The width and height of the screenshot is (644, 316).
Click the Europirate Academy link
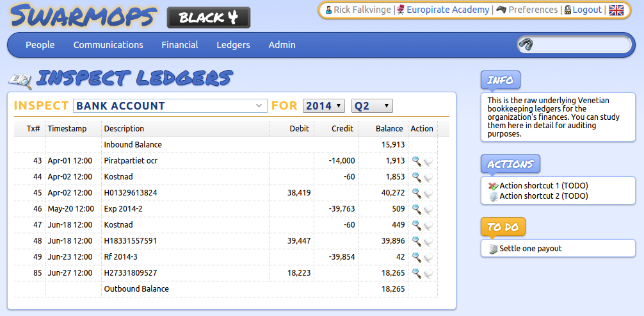448,10
